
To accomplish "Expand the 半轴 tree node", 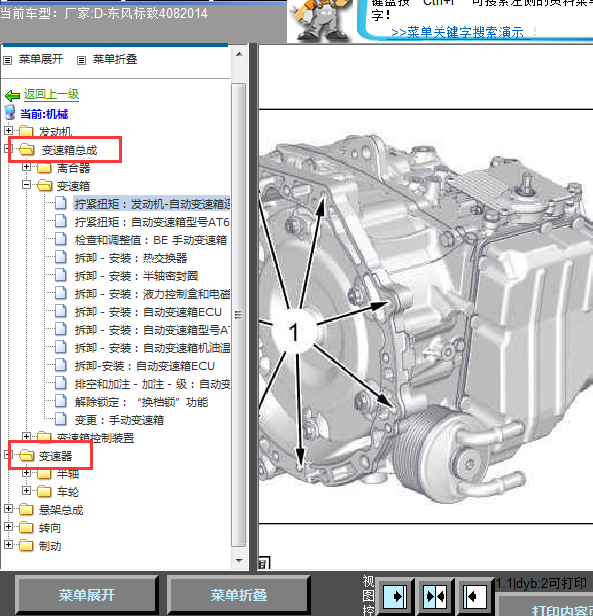I will click(x=26, y=472).
